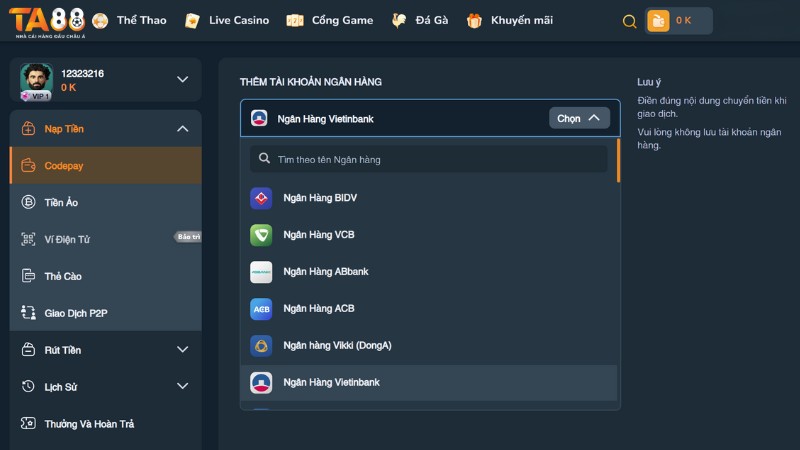The width and height of the screenshot is (800, 450).
Task: Expand the Rút Tiền section chevron
Action: coord(182,350)
